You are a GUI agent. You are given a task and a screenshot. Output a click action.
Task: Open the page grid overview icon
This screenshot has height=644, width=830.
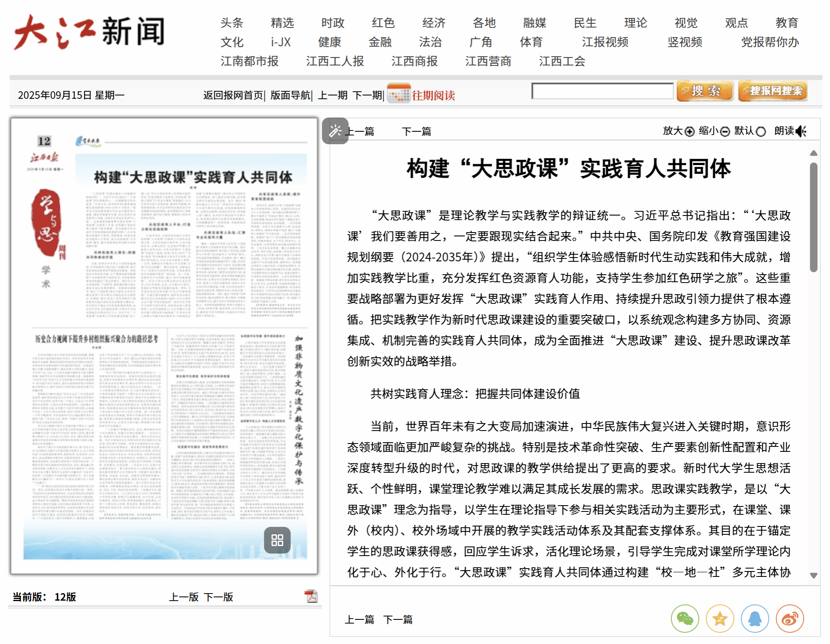pyautogui.click(x=277, y=540)
